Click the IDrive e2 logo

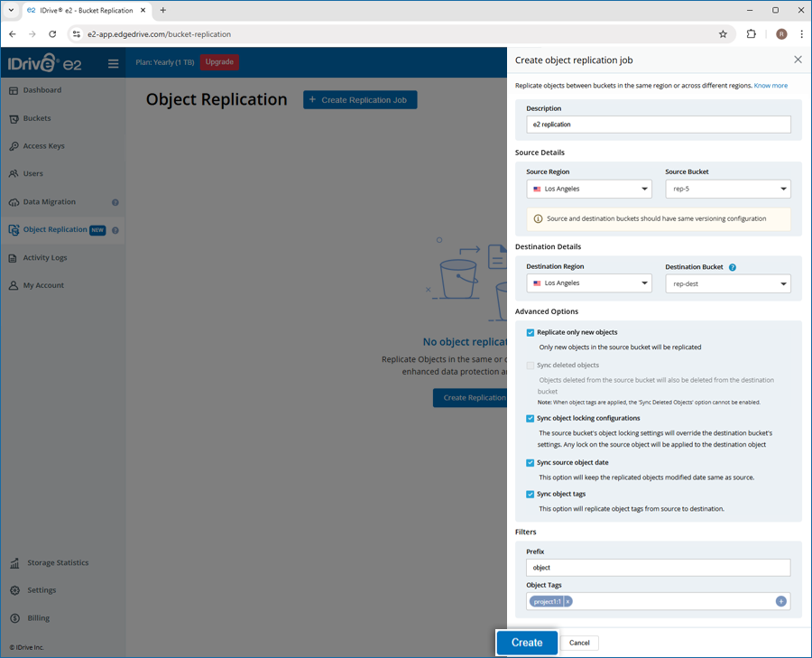pos(44,62)
